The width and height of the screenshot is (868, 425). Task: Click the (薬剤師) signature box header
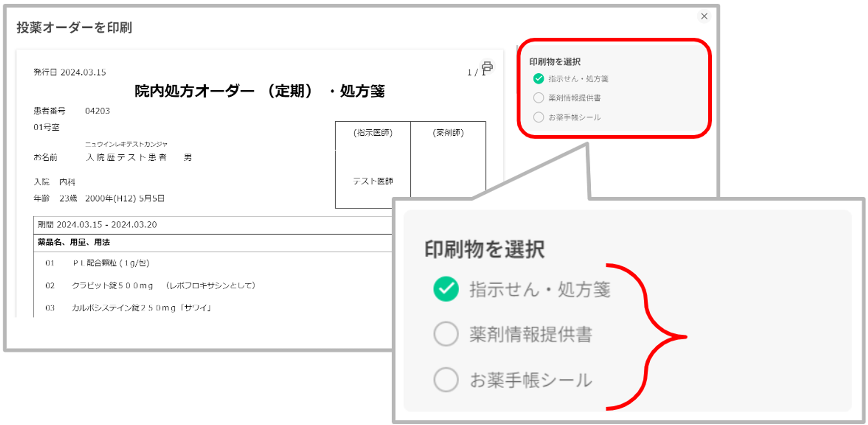point(448,133)
